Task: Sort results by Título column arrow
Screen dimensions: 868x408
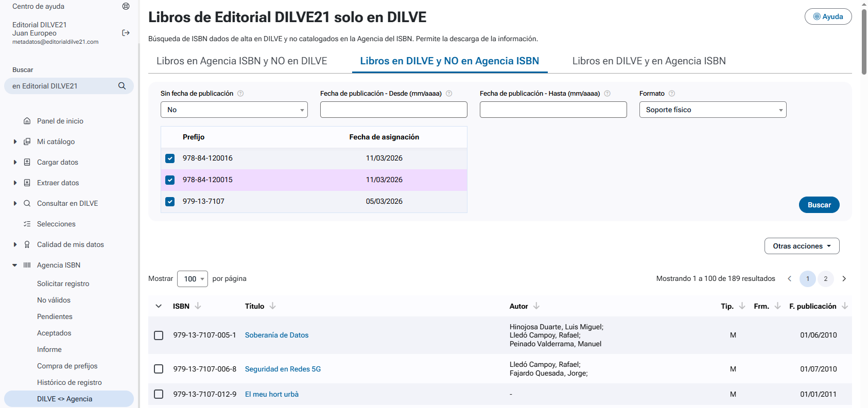Action: tap(273, 306)
